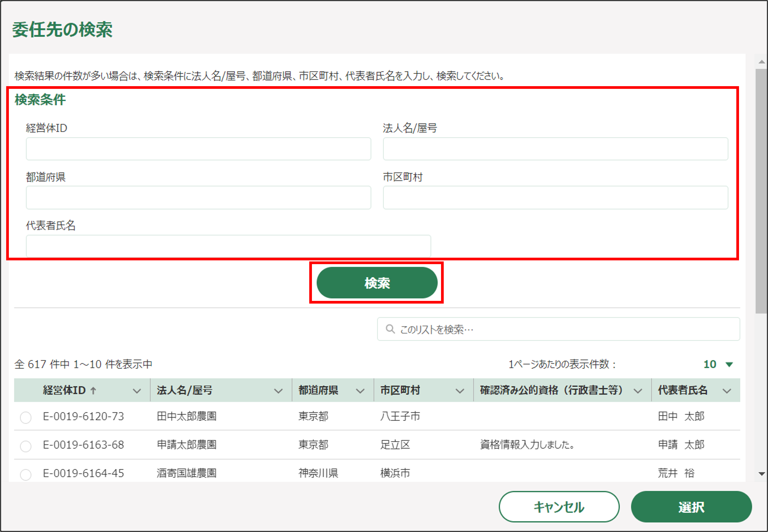This screenshot has height=532, width=768.
Task: Click scrollbar down arrow at bottom right
Action: pyautogui.click(x=761, y=474)
